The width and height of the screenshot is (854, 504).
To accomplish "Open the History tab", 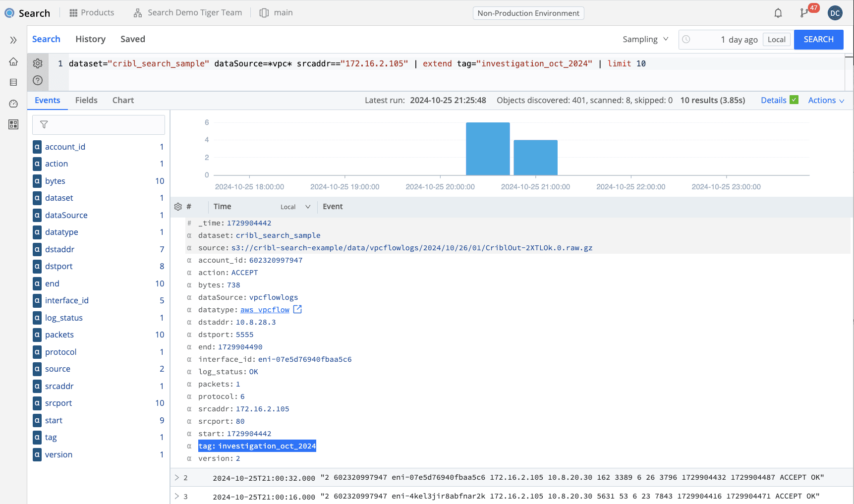I will tap(90, 39).
